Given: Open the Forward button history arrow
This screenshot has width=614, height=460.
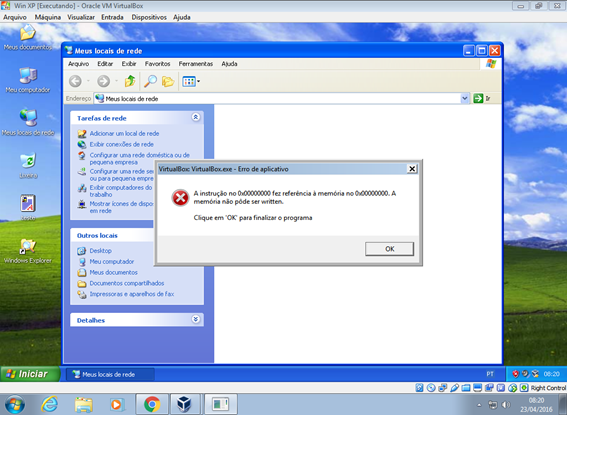Looking at the screenshot, I should tap(116, 81).
